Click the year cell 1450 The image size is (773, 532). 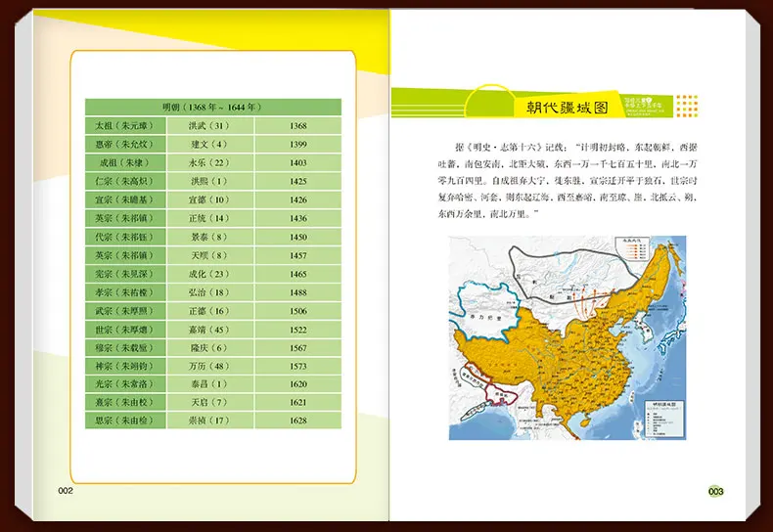coord(297,237)
